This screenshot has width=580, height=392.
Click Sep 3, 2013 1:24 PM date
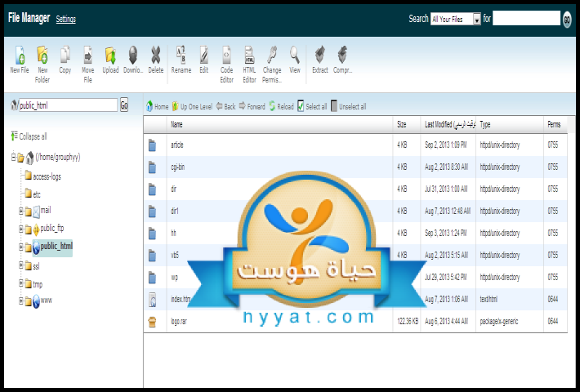point(445,233)
